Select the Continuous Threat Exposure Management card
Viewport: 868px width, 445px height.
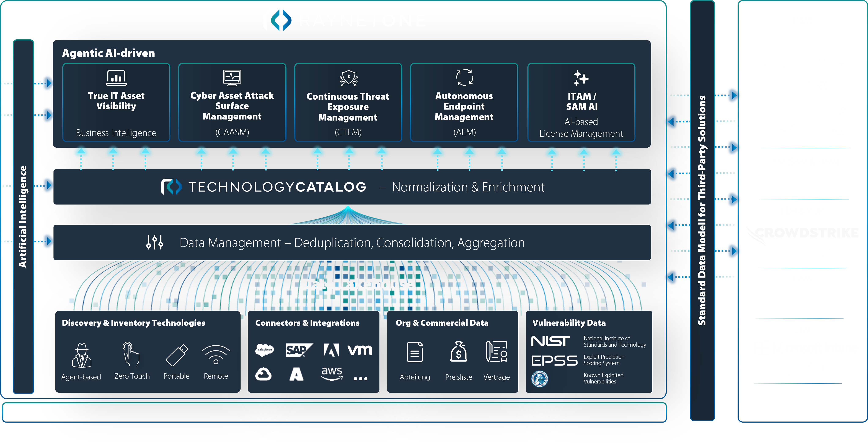point(348,103)
